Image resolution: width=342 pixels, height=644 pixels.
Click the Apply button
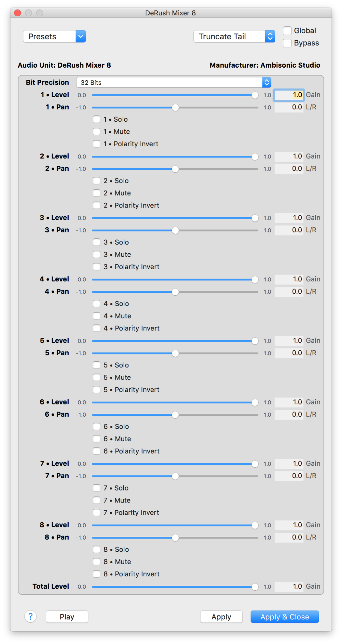221,617
